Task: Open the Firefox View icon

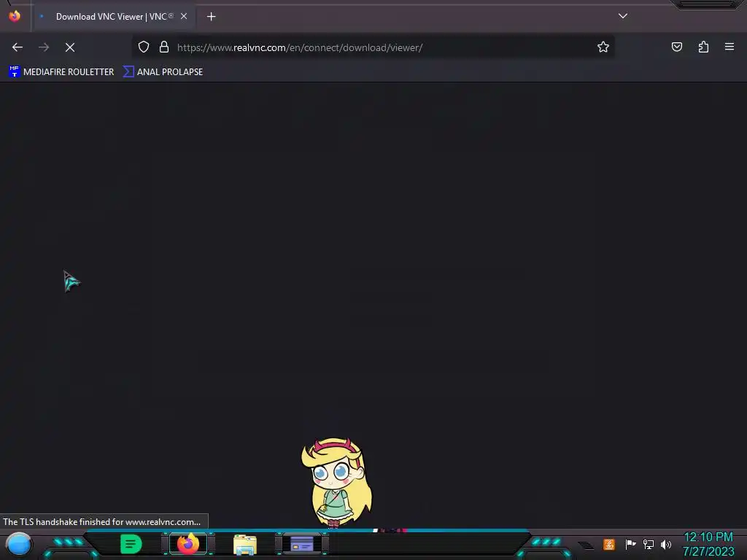Action: point(15,16)
